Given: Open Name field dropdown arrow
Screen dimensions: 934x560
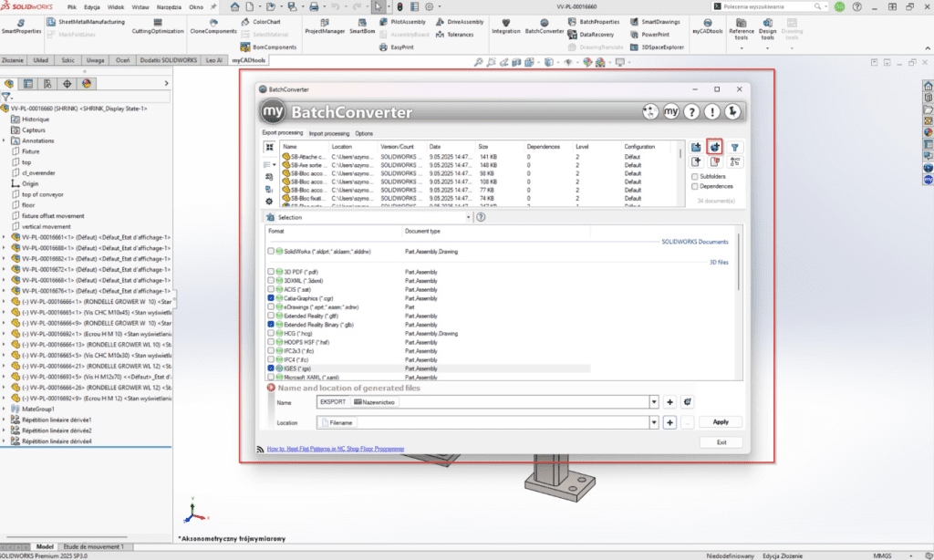Looking at the screenshot, I should (x=653, y=402).
